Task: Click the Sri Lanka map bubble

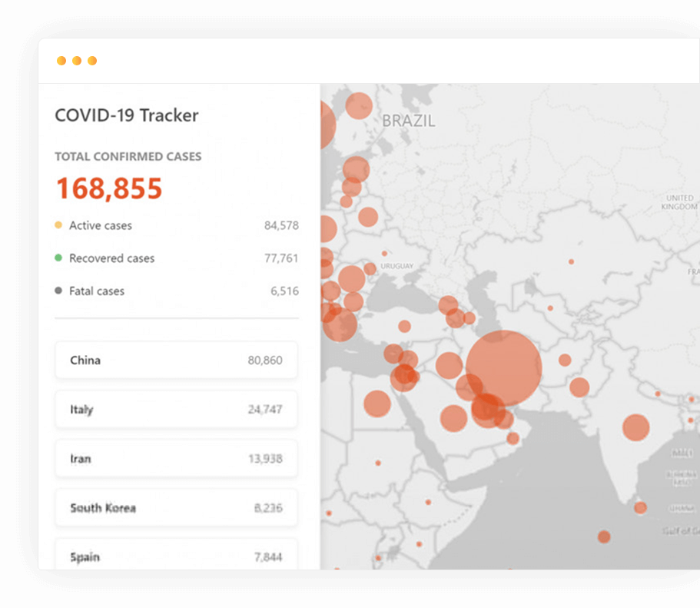Action: (640, 508)
